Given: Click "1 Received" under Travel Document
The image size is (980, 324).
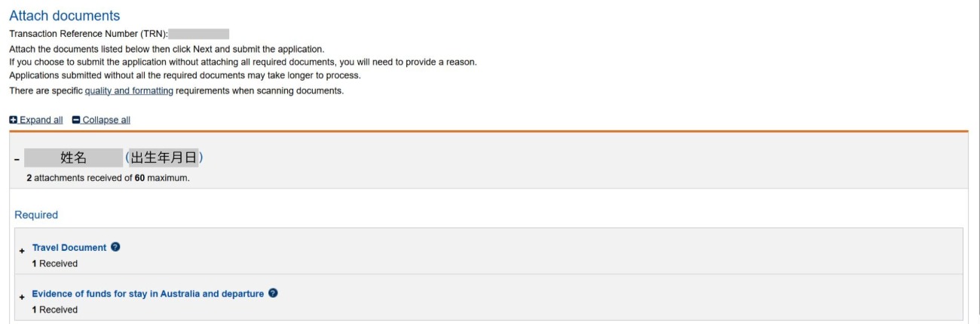Looking at the screenshot, I should 54,264.
